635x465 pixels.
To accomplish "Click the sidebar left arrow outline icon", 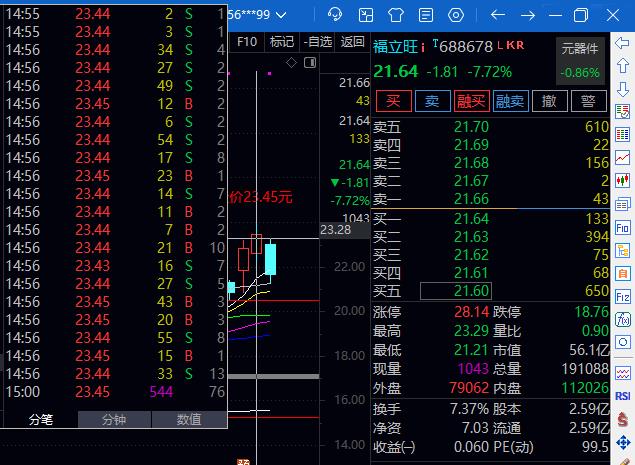I will pos(622,43).
